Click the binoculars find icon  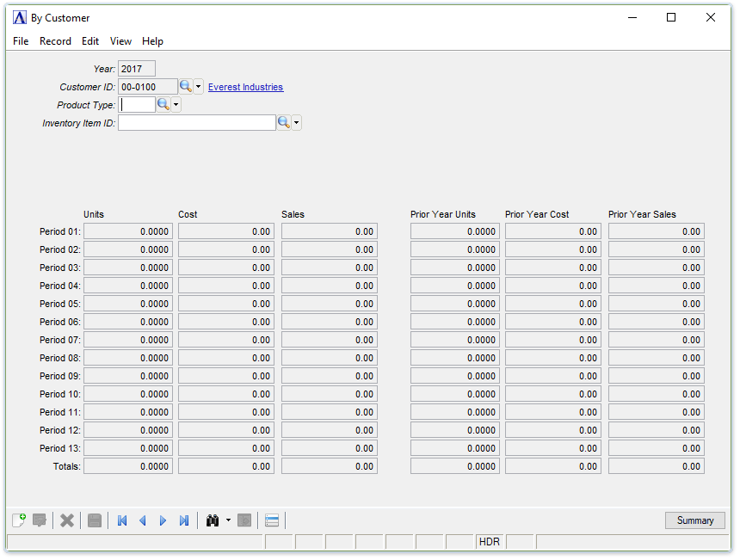click(213, 520)
